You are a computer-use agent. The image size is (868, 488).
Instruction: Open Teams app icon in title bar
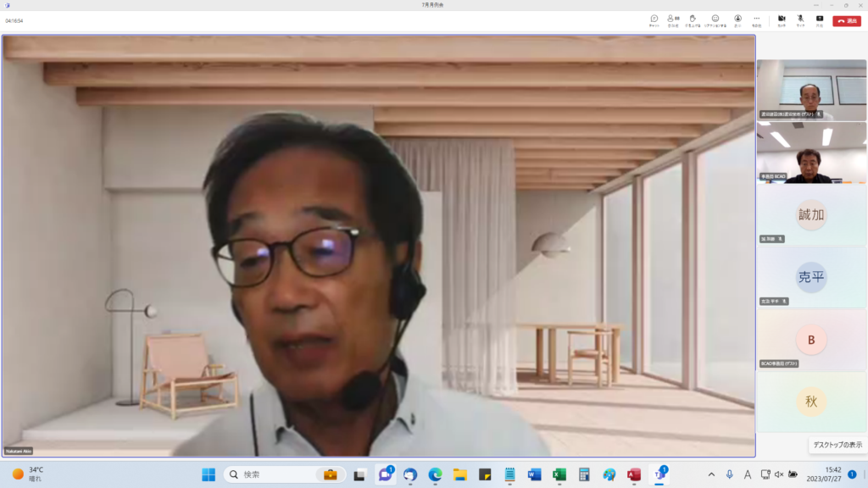pos(7,5)
